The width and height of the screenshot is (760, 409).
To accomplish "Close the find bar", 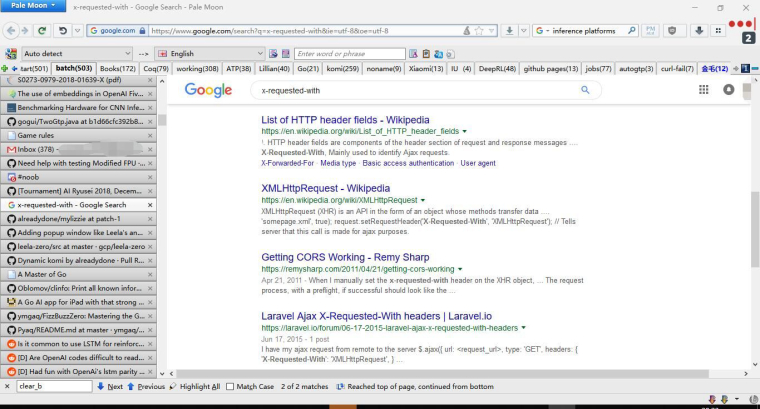I will point(7,386).
